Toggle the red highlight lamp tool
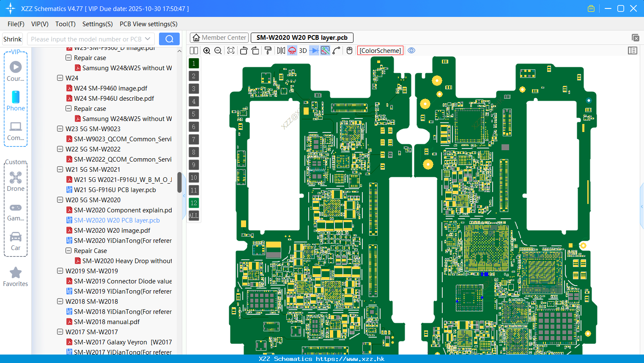 [x=292, y=50]
